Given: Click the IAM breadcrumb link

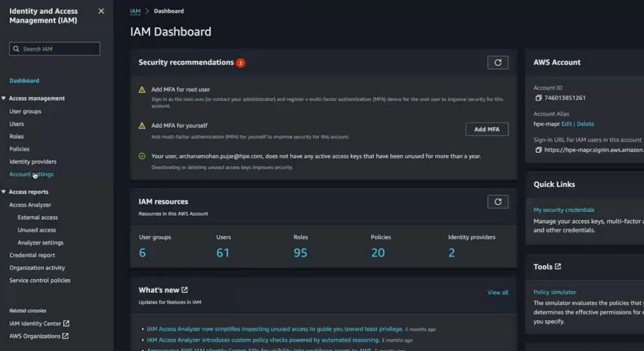Looking at the screenshot, I should pyautogui.click(x=135, y=11).
